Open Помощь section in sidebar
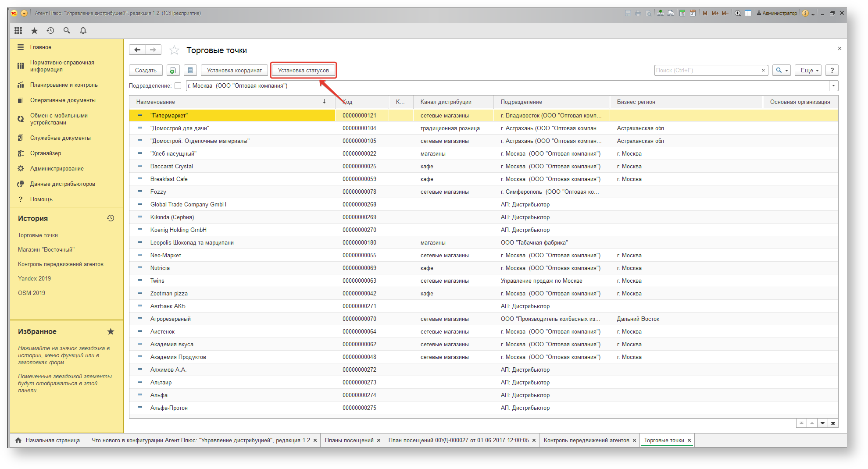The height and width of the screenshot is (469, 868). pos(67,199)
